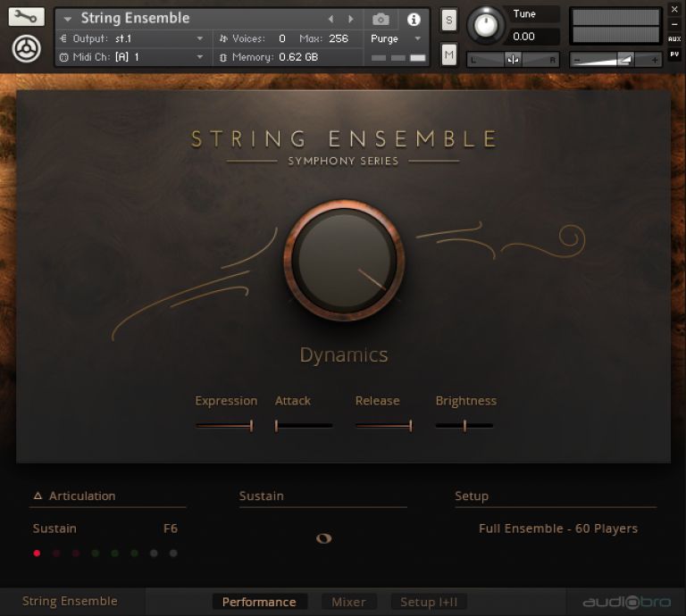Click the triangle icon beside Articulation
Screen dimensions: 686x616
coord(38,495)
